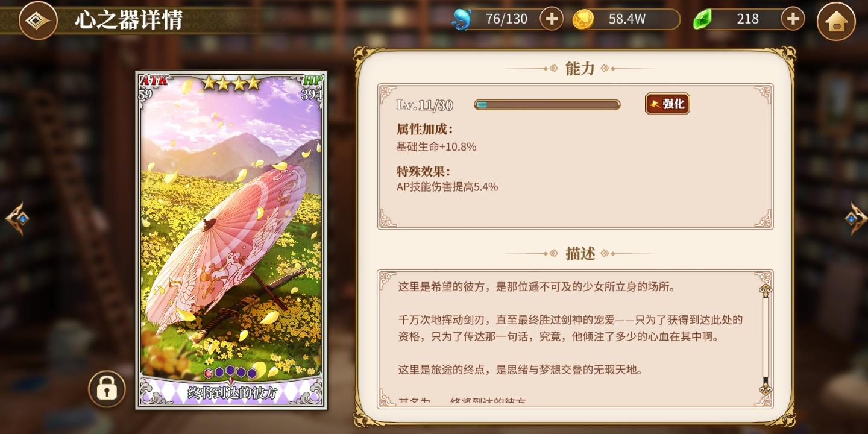This screenshot has width=868, height=434.
Task: Tap the gold coin icon
Action: pyautogui.click(x=583, y=19)
